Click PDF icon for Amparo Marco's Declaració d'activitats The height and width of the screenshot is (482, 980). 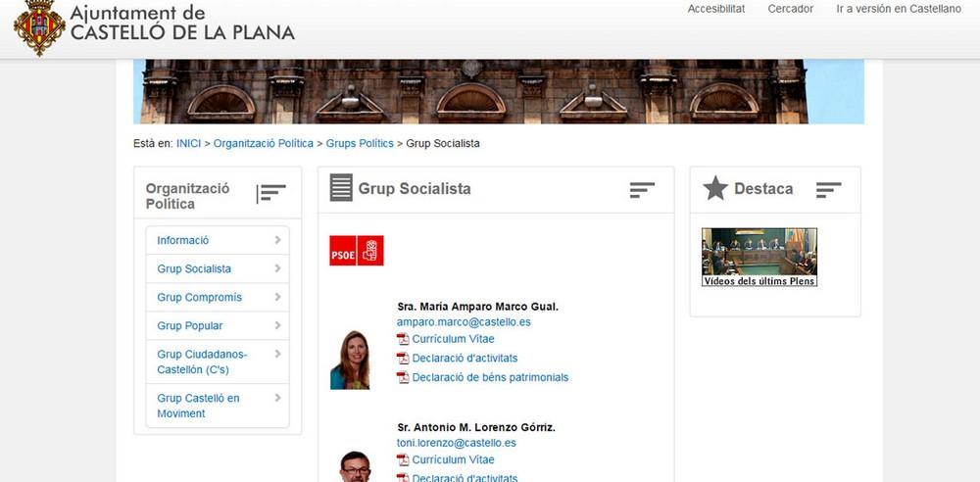pyautogui.click(x=403, y=359)
